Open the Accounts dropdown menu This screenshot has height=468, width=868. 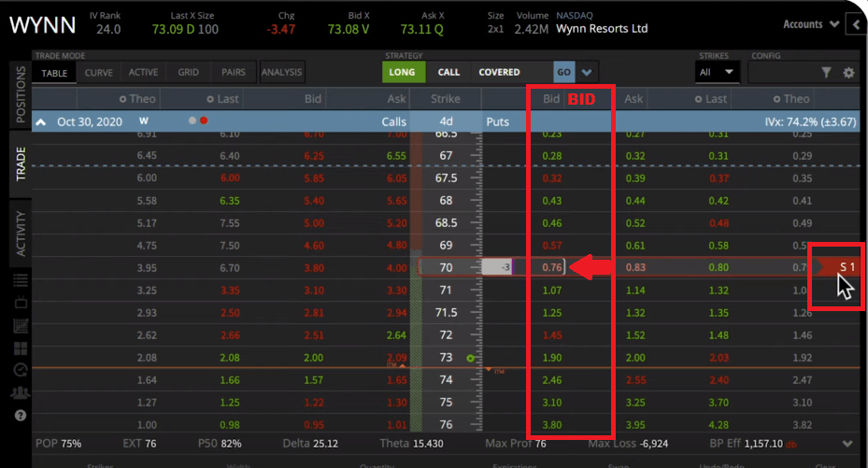point(809,24)
